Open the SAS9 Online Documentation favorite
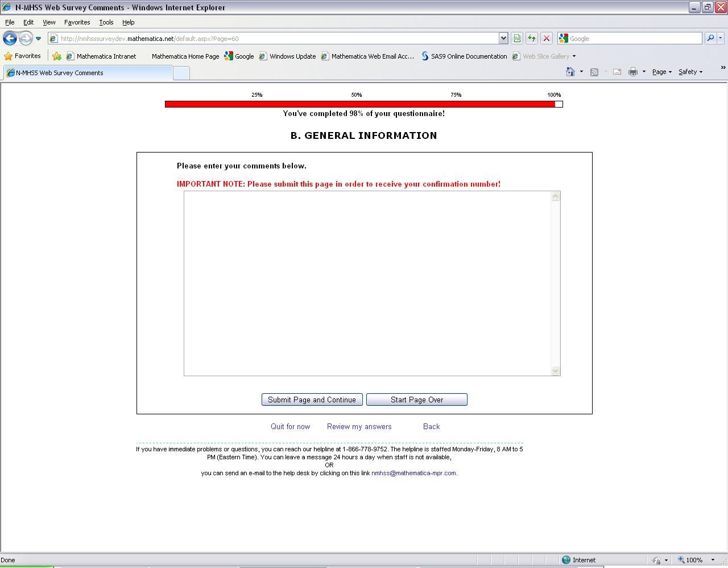This screenshot has width=728, height=568. (465, 56)
